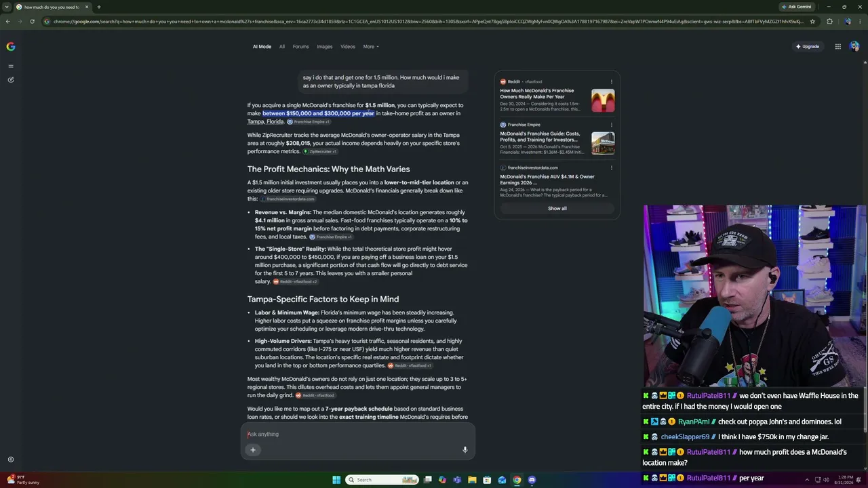Click the address bar URL

coord(427,21)
